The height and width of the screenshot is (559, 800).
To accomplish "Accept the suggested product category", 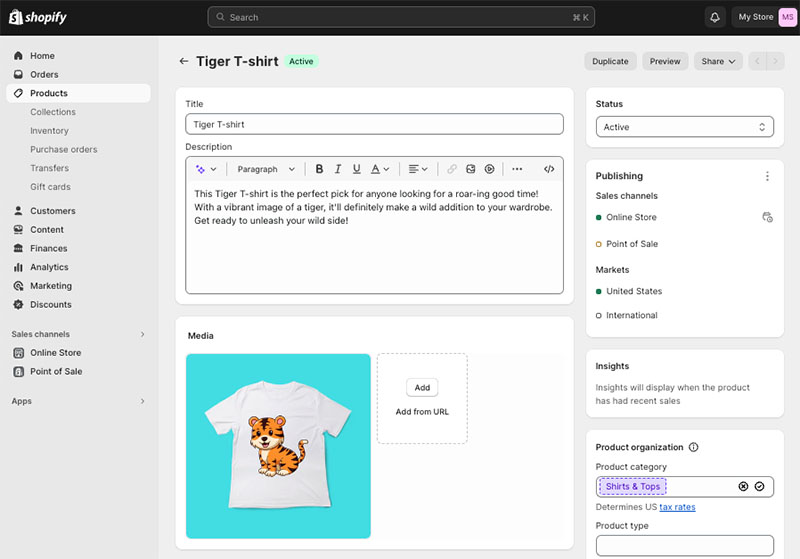I will 759,487.
